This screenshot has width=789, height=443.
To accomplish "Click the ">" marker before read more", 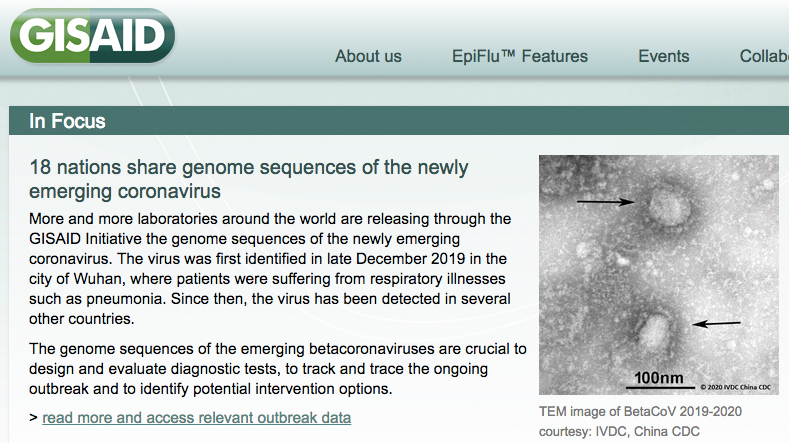I will pyautogui.click(x=34, y=417).
